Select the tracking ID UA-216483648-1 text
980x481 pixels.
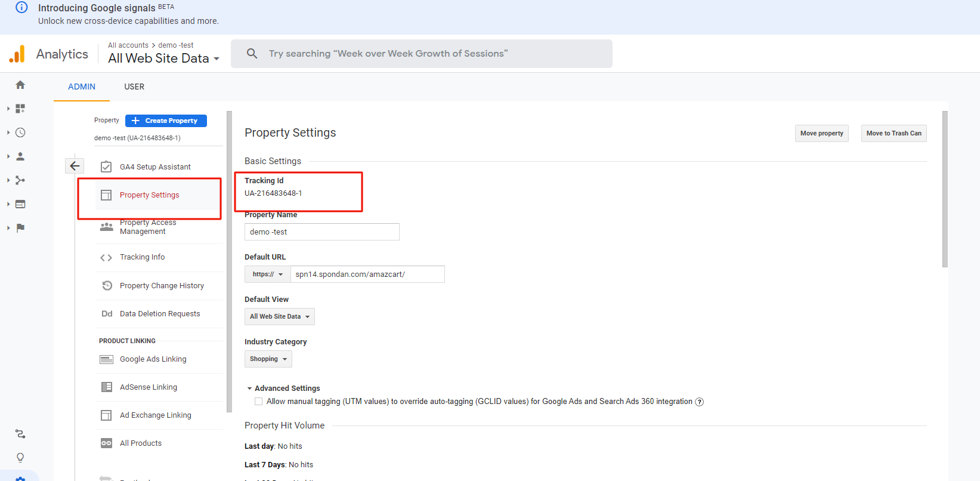273,193
